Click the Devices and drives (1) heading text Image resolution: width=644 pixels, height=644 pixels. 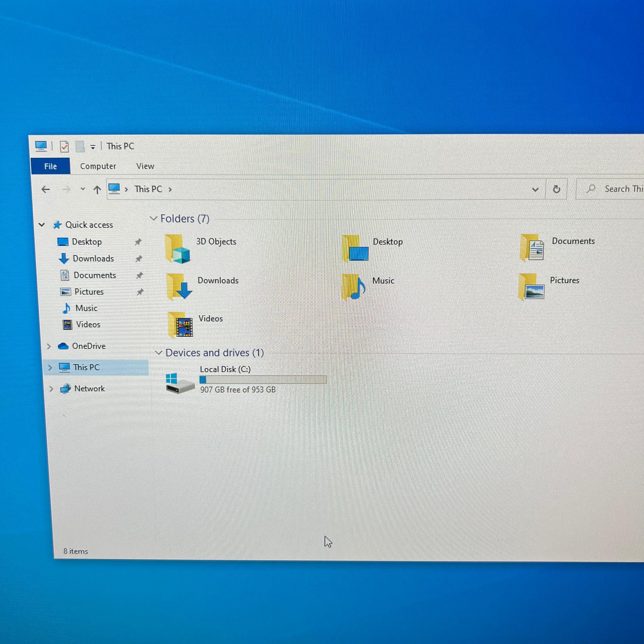pyautogui.click(x=215, y=353)
